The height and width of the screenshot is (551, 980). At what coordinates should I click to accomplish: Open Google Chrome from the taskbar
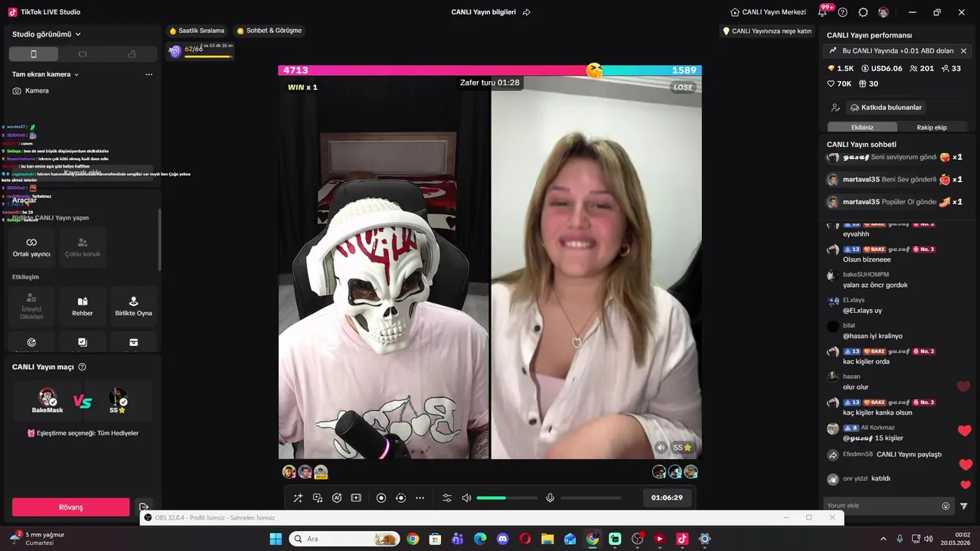(x=413, y=539)
